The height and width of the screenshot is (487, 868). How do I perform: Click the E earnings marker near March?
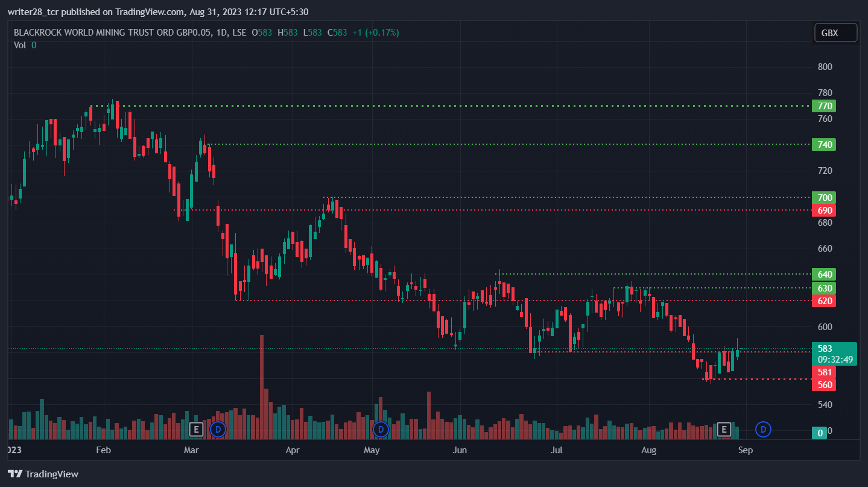coord(195,430)
